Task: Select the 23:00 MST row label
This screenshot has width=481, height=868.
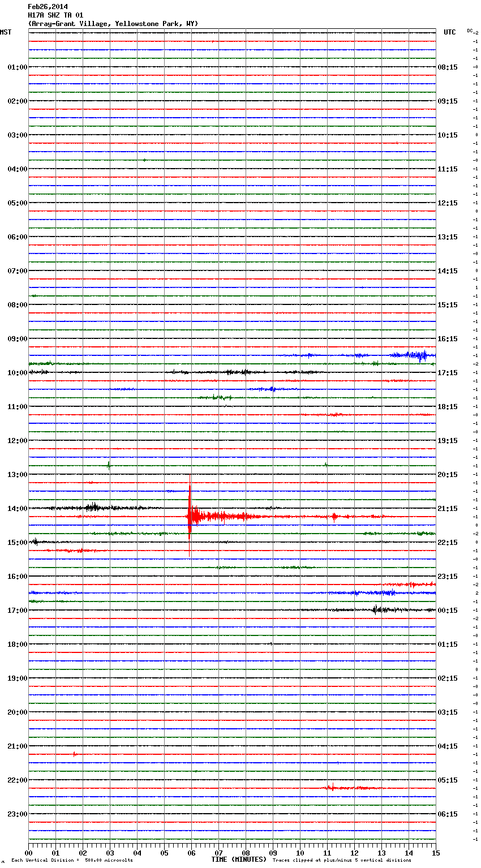Action: coord(17,814)
